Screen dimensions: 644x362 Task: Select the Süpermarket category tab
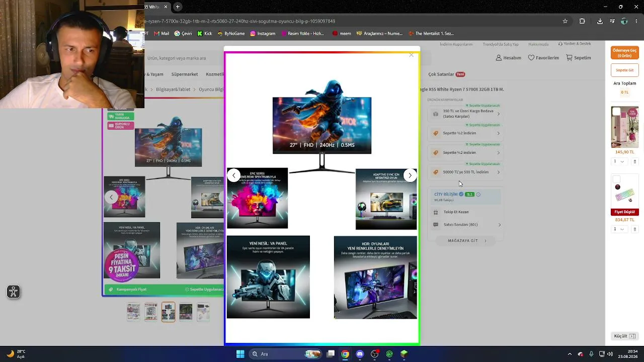(185, 74)
